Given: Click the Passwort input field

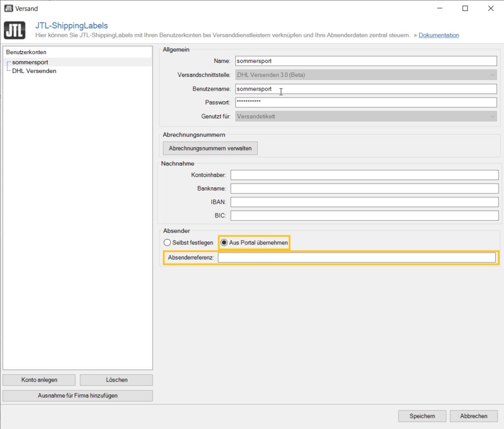Looking at the screenshot, I should pyautogui.click(x=366, y=102).
